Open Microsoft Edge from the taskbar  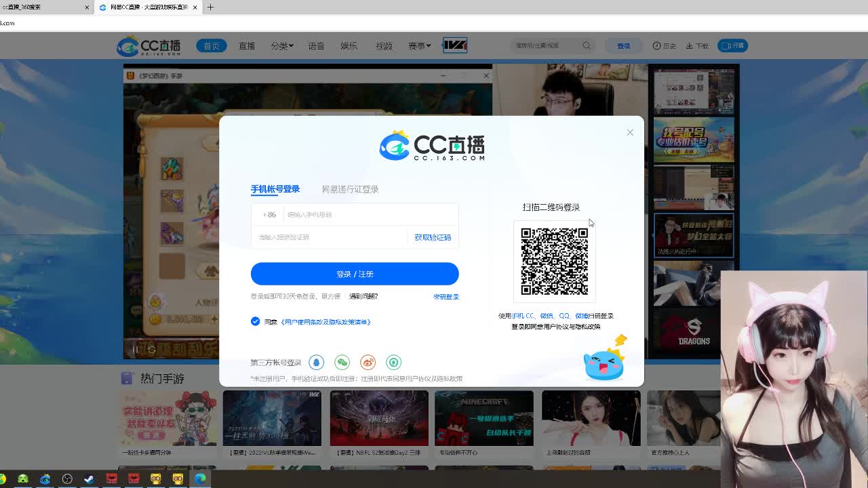point(200,479)
